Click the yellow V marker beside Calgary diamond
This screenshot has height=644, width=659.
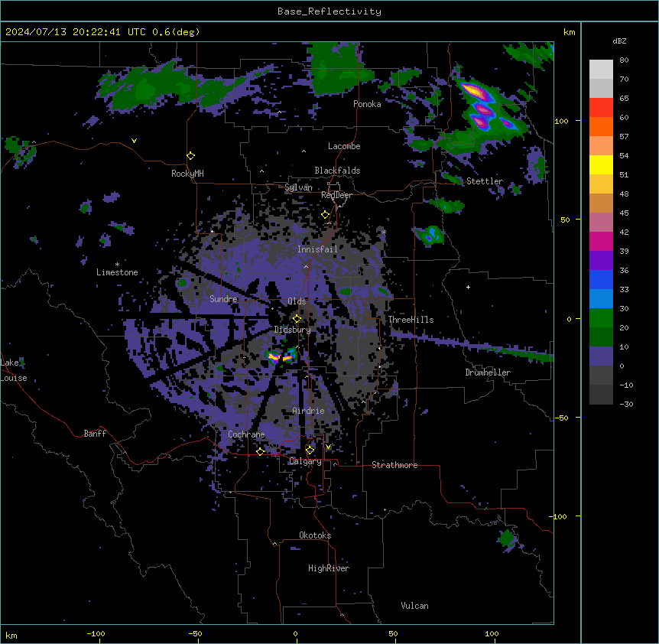click(328, 447)
